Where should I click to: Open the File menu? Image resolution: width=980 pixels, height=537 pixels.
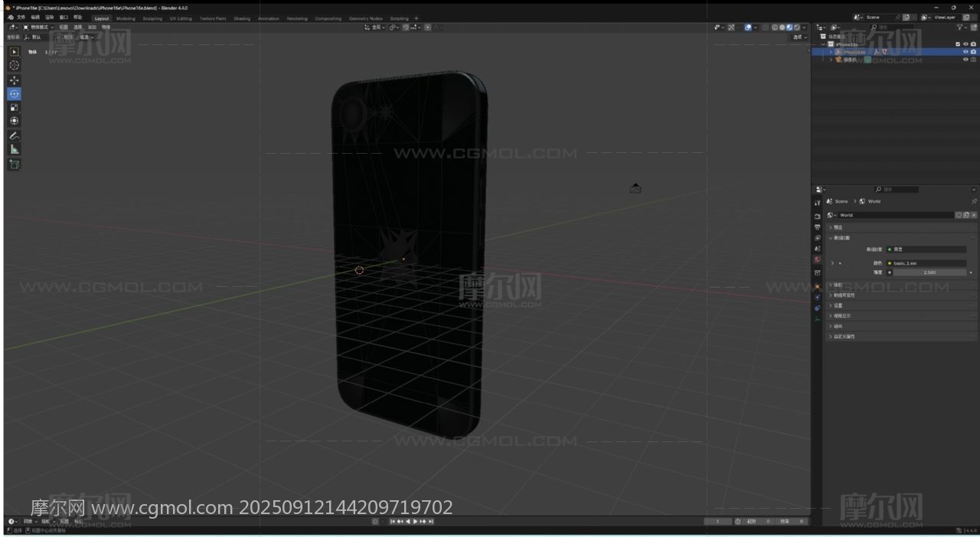pos(21,18)
